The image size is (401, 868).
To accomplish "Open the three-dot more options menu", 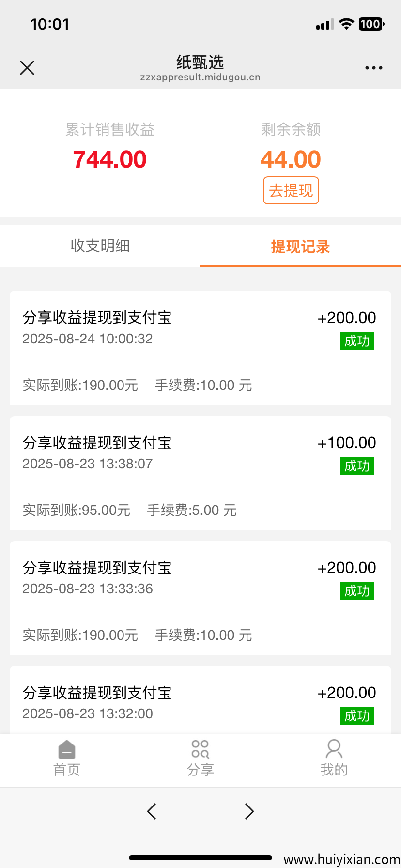I will [373, 68].
